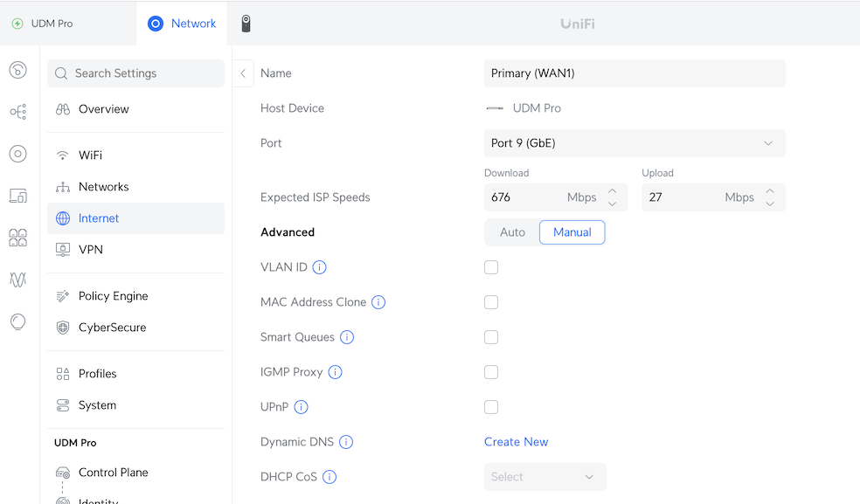Show UPnP info icon
This screenshot has width=860, height=504.
pos(302,407)
